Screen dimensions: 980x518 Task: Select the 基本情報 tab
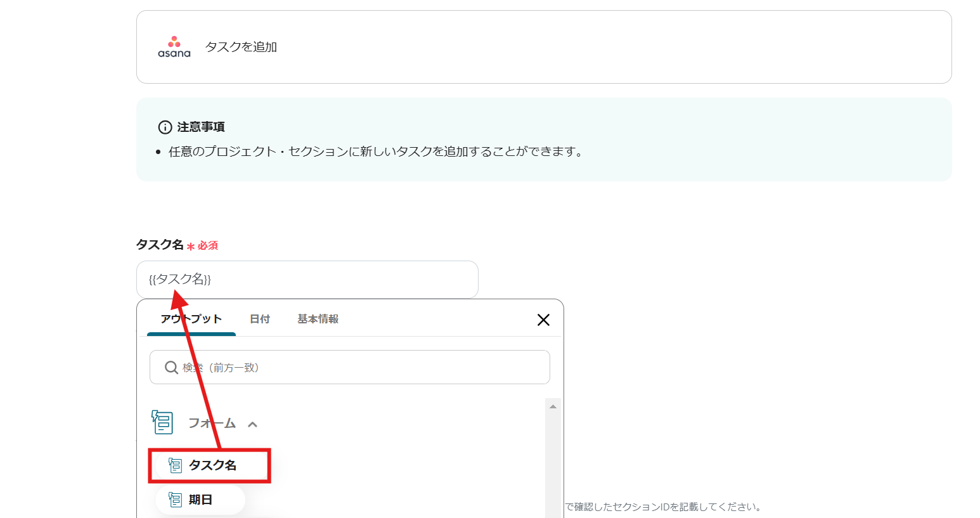(x=318, y=319)
